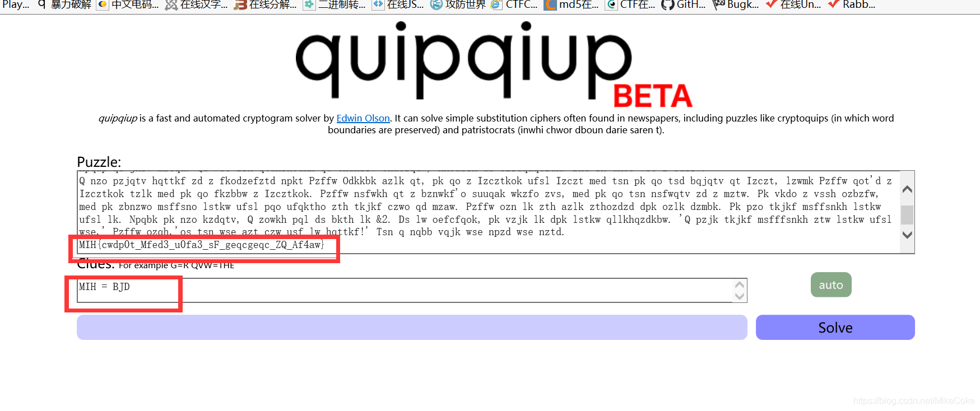Viewport: 980px width, 411px height.
Task: Click the puzzle scrollbar thumb
Action: (x=907, y=215)
